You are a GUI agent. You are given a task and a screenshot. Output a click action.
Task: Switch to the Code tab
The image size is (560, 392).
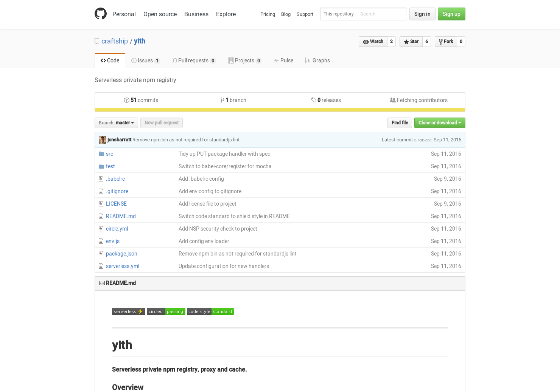tap(110, 60)
